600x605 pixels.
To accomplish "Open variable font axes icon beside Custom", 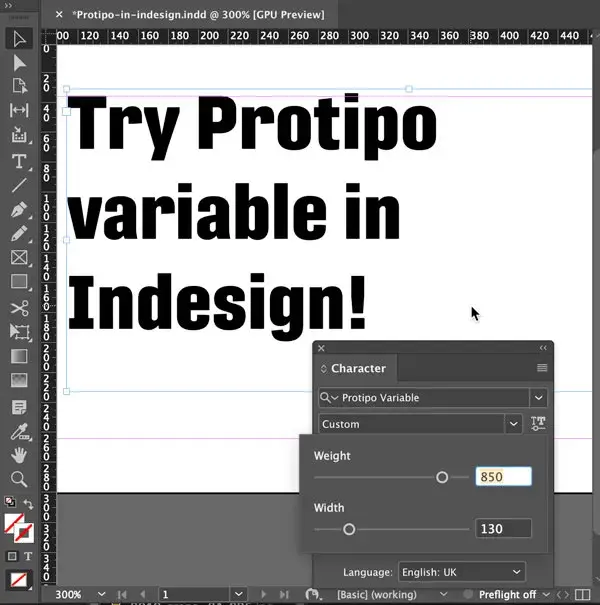I will tap(538, 423).
